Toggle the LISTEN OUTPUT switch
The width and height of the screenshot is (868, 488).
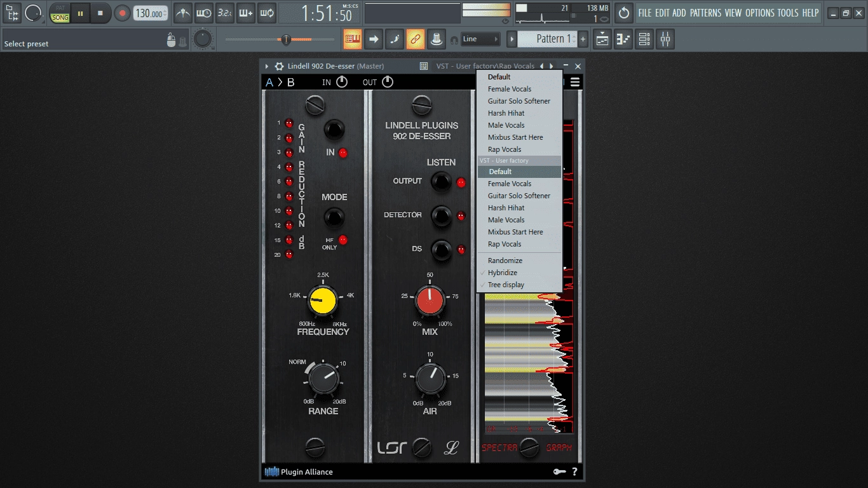click(441, 182)
